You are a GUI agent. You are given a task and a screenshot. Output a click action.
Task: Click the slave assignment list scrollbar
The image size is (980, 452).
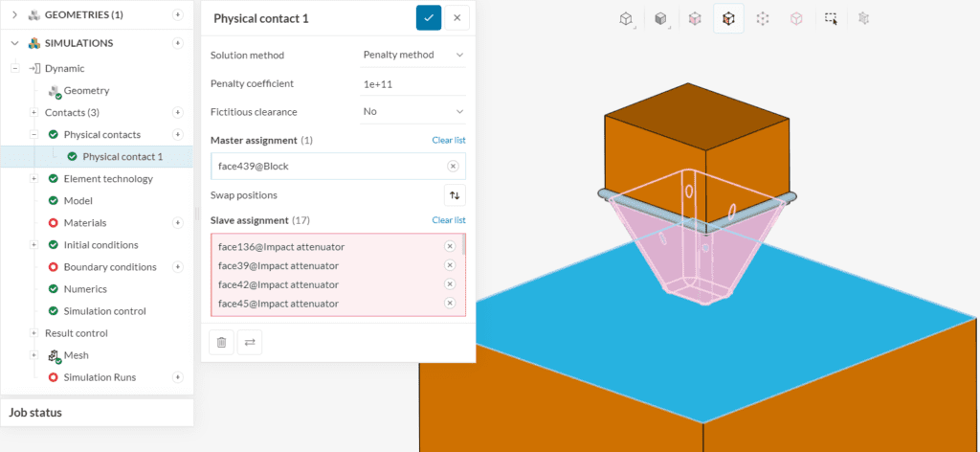point(464,247)
